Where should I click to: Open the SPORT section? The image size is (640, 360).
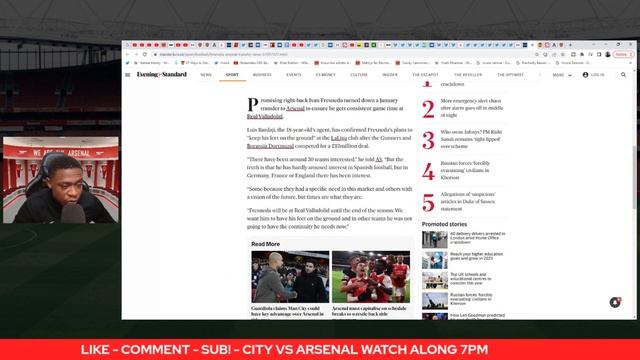(x=232, y=75)
